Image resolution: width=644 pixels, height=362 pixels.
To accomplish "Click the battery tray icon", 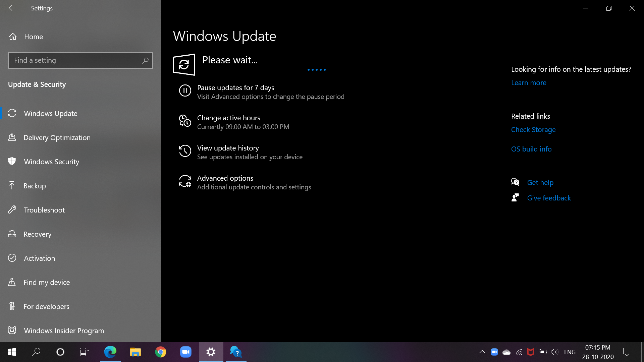I will (542, 352).
